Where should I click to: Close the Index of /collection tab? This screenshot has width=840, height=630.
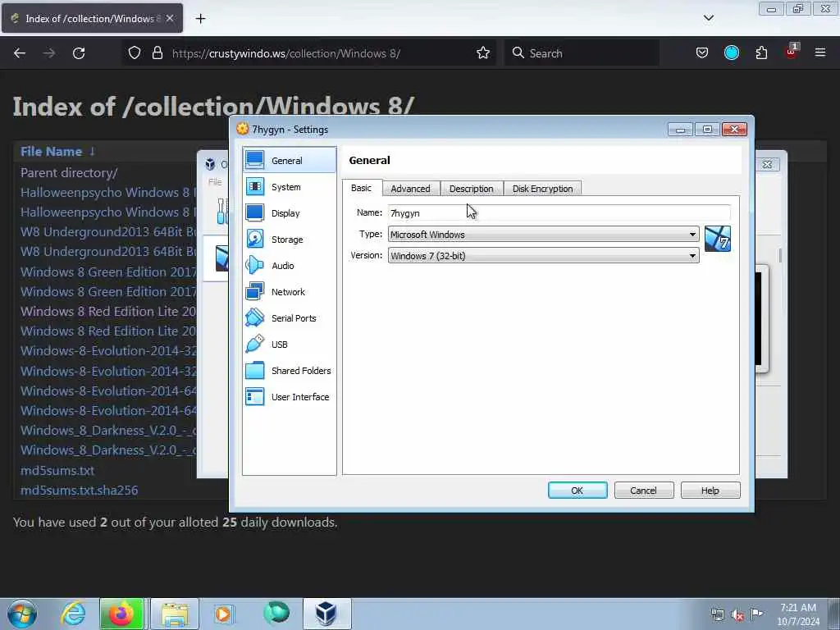click(x=170, y=19)
